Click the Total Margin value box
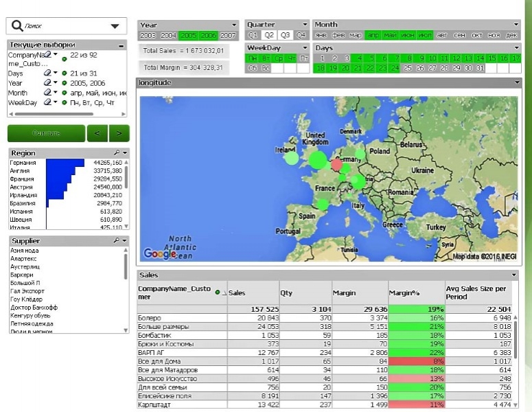 [x=183, y=67]
